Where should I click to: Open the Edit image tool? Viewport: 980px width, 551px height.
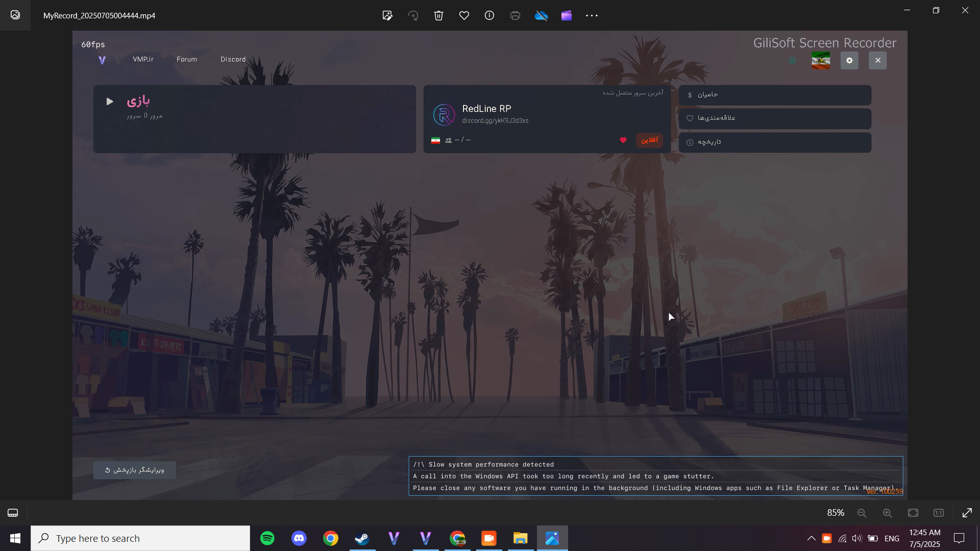tap(387, 15)
